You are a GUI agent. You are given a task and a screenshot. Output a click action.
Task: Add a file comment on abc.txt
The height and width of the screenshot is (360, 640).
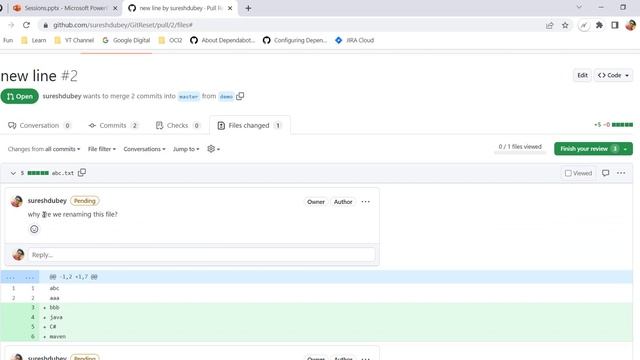(605, 173)
